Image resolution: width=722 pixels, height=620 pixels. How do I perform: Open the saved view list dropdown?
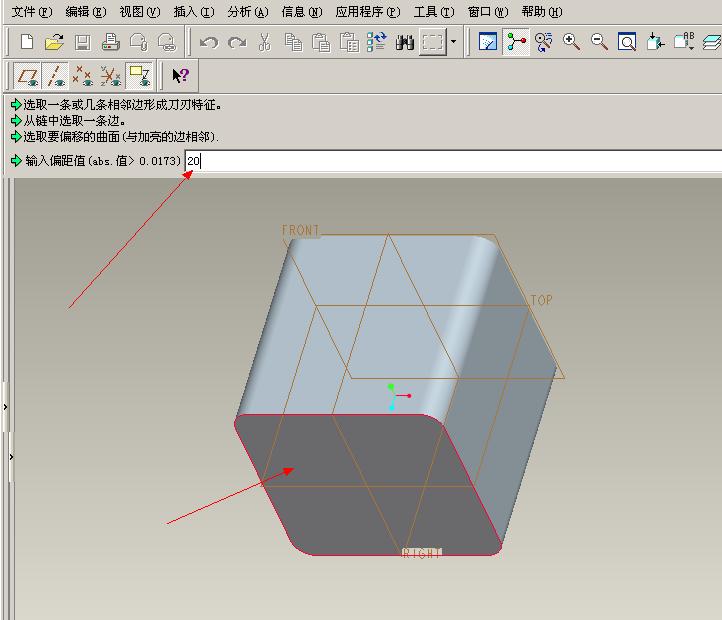[684, 42]
